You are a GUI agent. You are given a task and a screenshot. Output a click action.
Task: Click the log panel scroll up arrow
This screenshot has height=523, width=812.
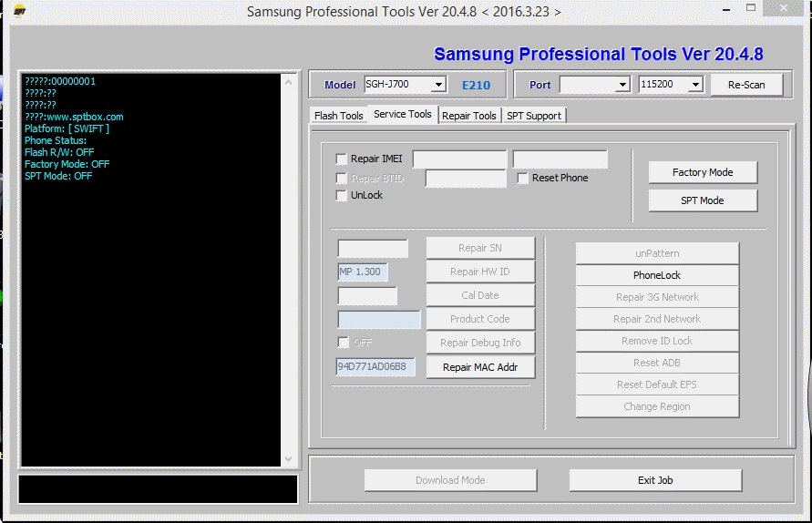pos(289,82)
